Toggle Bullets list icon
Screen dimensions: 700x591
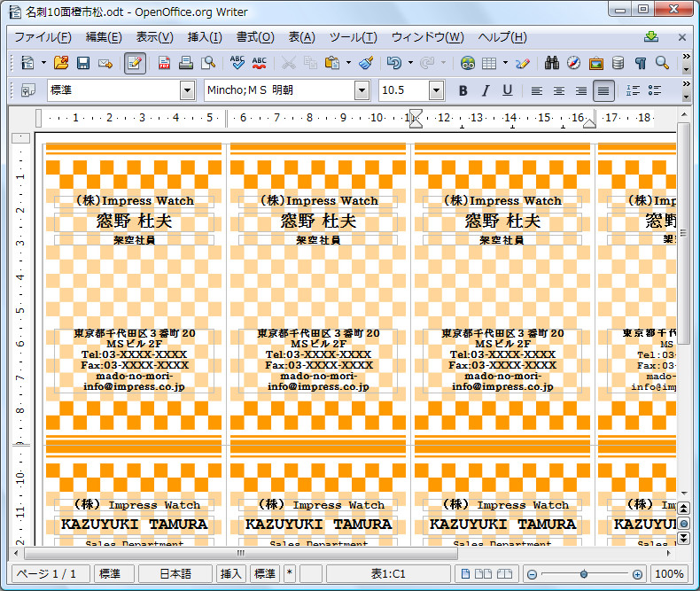click(655, 90)
